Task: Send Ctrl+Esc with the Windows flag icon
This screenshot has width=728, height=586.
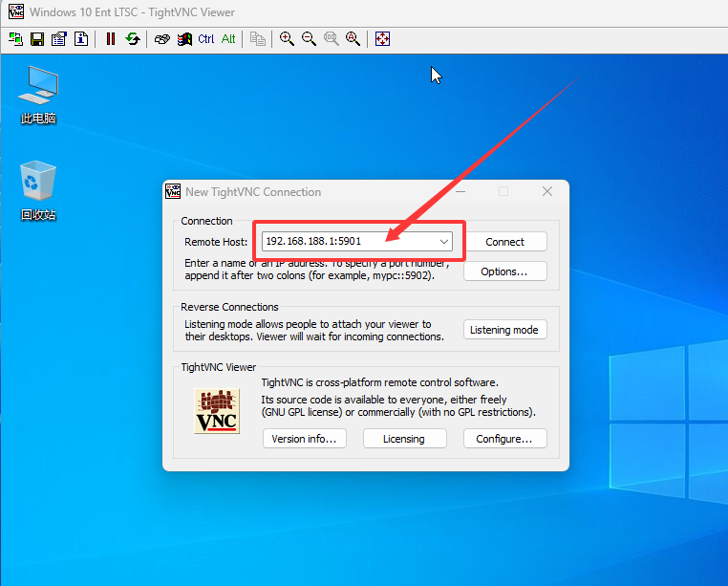Action: pyautogui.click(x=184, y=39)
